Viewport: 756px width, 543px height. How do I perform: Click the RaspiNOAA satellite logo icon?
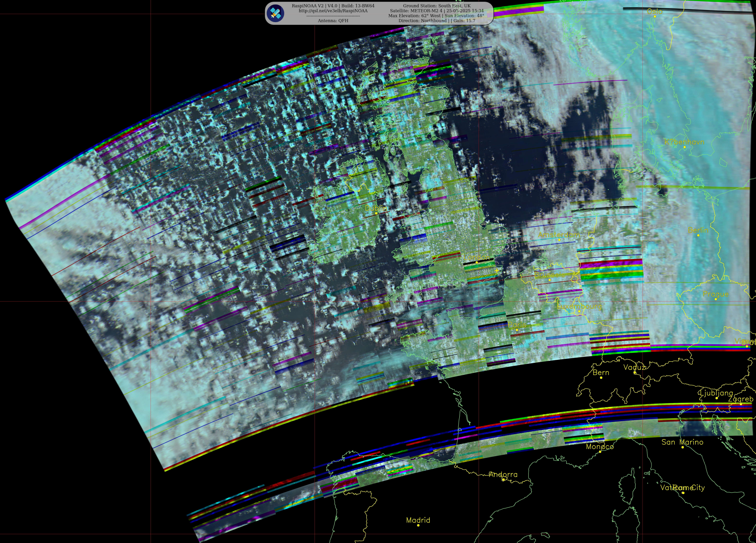pyautogui.click(x=275, y=13)
